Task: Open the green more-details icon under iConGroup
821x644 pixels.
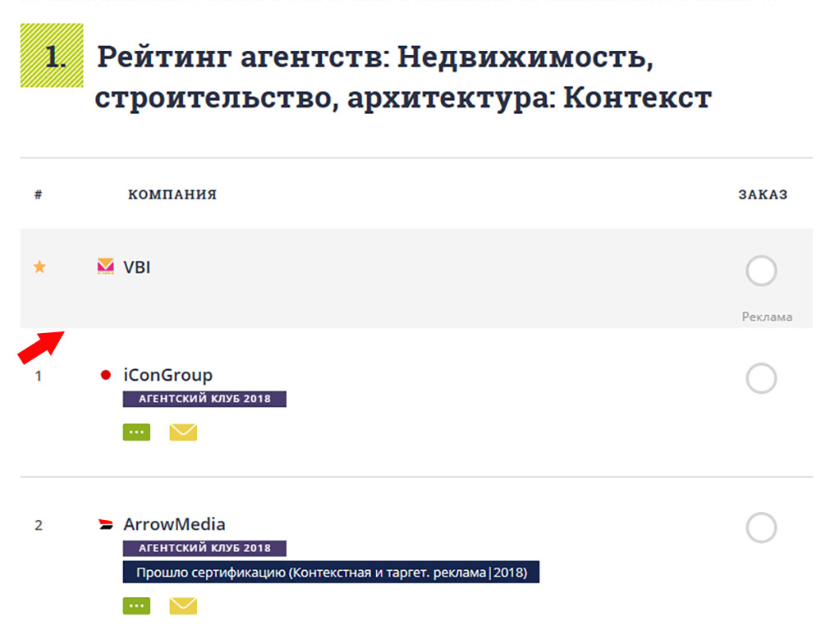Action: point(136,432)
